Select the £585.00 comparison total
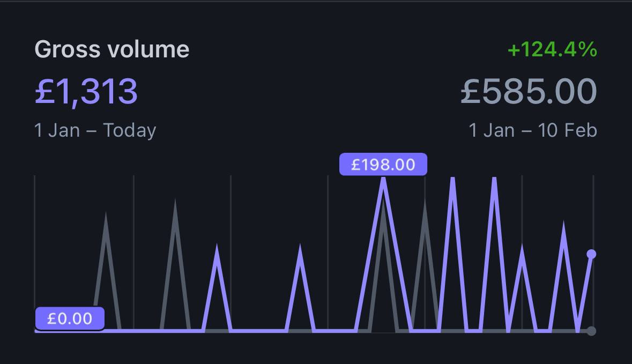The image size is (632, 364). [529, 92]
